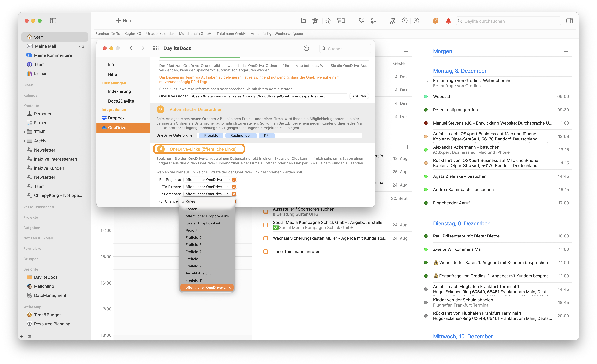Check Erstanfrage von Grodins: Webrecherche task
Screen dimensions: 597x364
point(426,83)
